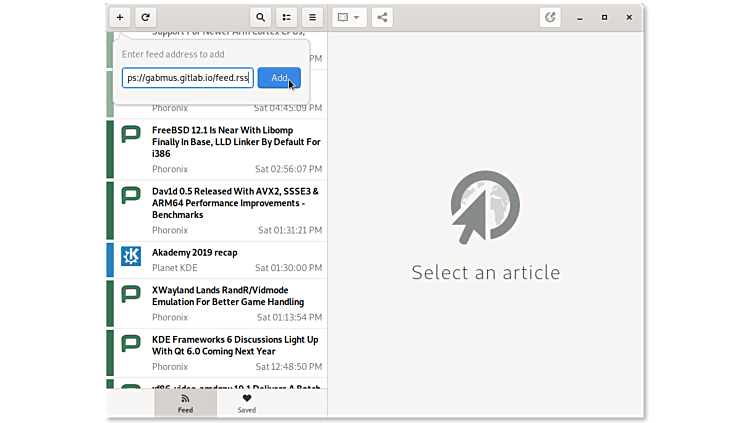This screenshot has width=752, height=423.
Task: Click the plus icon to add feed
Action: tap(119, 17)
